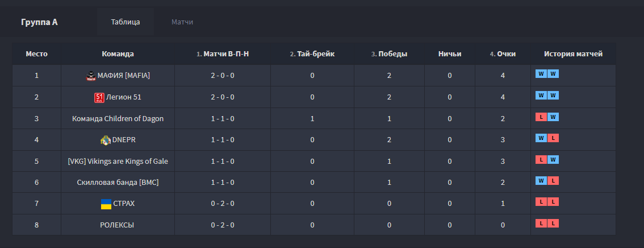Click the L badge in DNEPR match history

click(553, 138)
